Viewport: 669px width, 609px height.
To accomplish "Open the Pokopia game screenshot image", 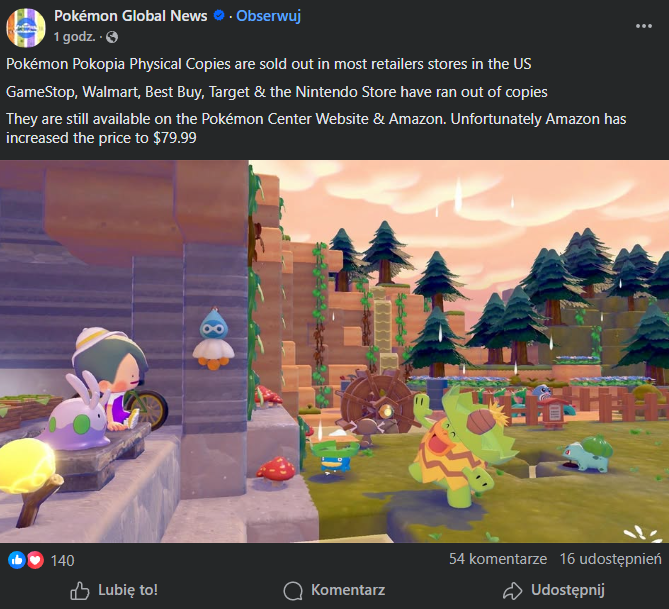I will click(334, 351).
